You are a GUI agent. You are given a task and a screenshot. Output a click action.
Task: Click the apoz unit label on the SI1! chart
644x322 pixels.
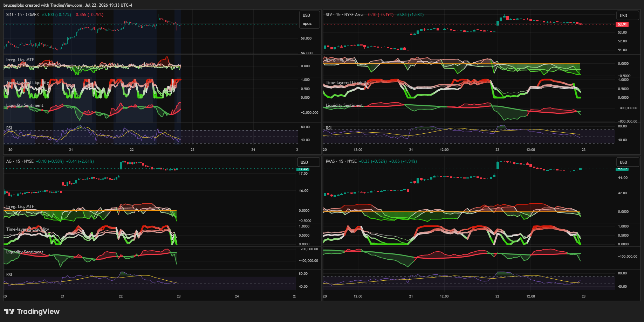307,24
